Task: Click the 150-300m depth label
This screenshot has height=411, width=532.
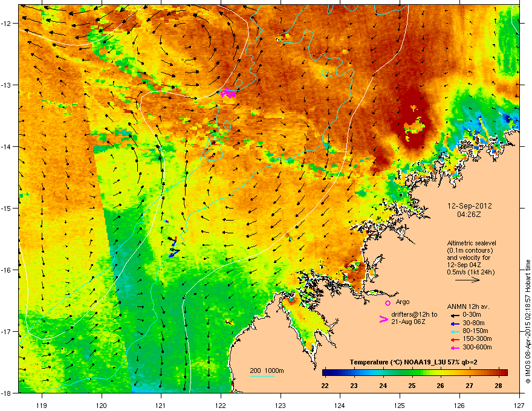Action: pos(477,338)
